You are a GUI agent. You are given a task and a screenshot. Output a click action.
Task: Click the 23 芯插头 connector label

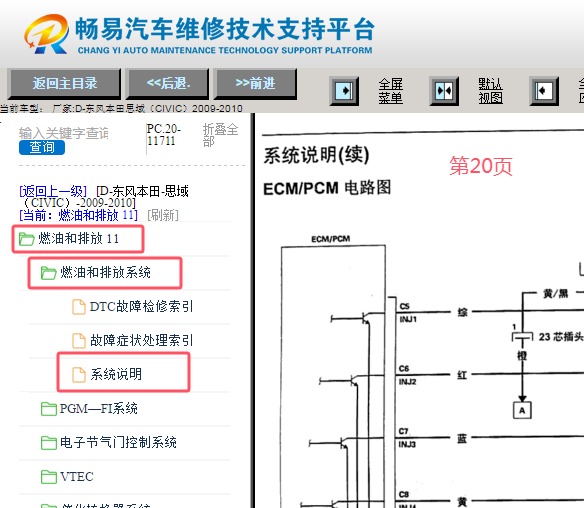click(x=561, y=337)
